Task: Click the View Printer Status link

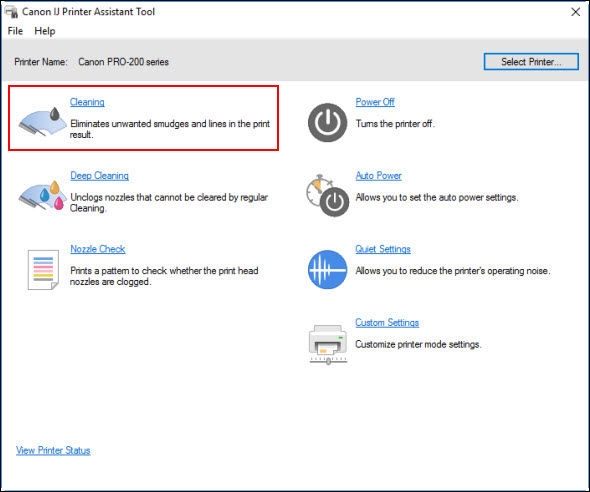Action: tap(53, 450)
